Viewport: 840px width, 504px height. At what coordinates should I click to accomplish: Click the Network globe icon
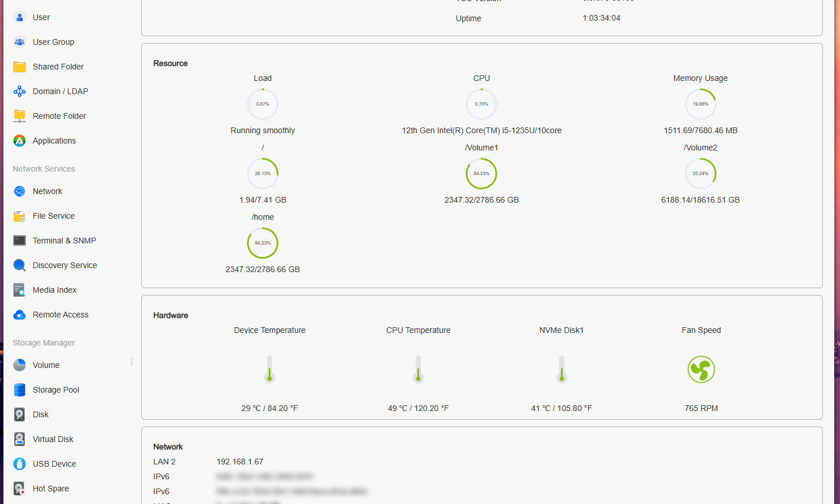(x=20, y=191)
